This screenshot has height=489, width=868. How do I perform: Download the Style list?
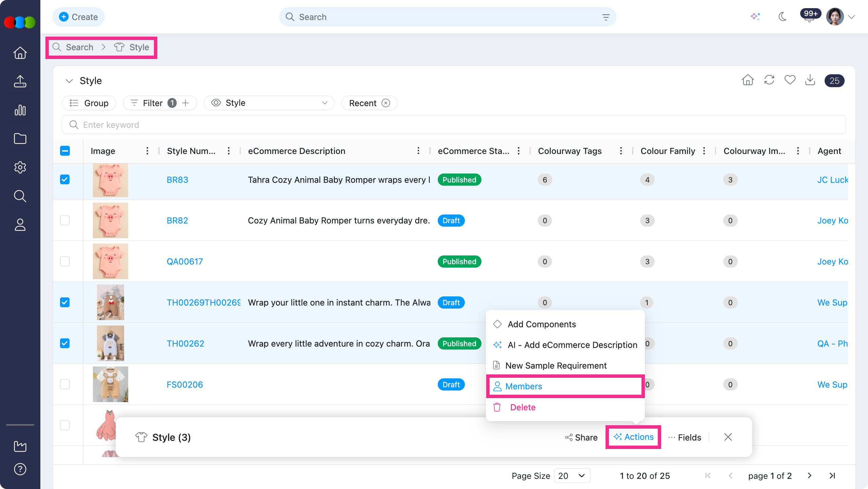810,80
